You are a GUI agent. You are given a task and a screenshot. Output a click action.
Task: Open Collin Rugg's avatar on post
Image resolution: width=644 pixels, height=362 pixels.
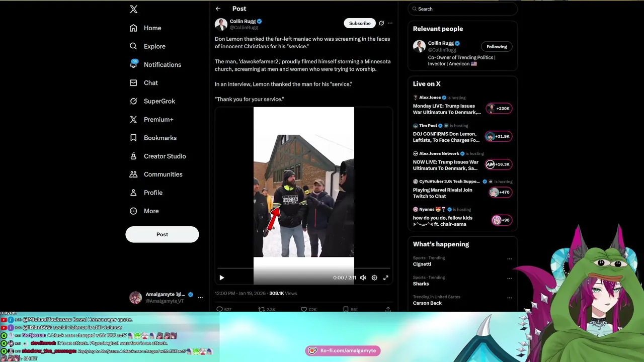[221, 24]
